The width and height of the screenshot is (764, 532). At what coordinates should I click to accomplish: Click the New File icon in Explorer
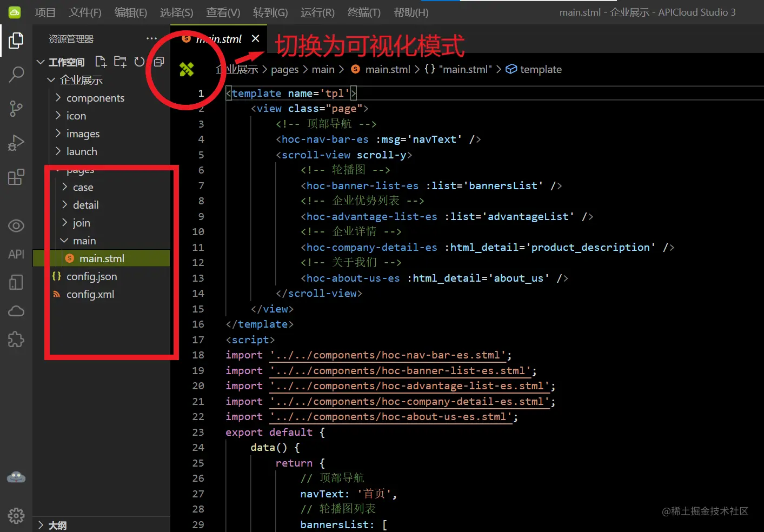point(101,61)
